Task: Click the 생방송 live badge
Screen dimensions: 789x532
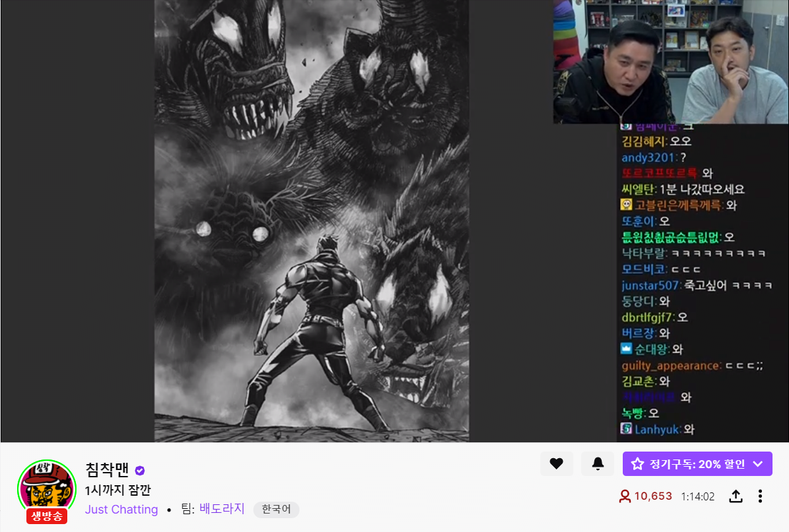Action: click(x=47, y=516)
